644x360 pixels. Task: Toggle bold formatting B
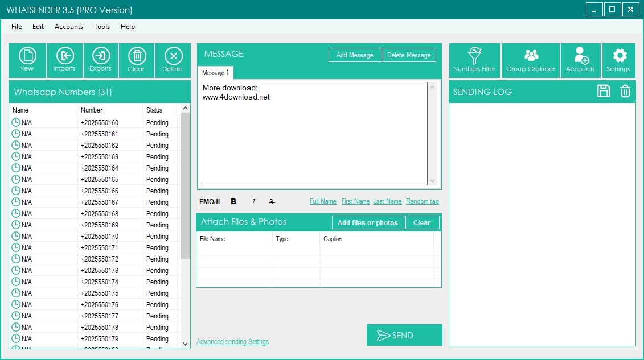[233, 201]
